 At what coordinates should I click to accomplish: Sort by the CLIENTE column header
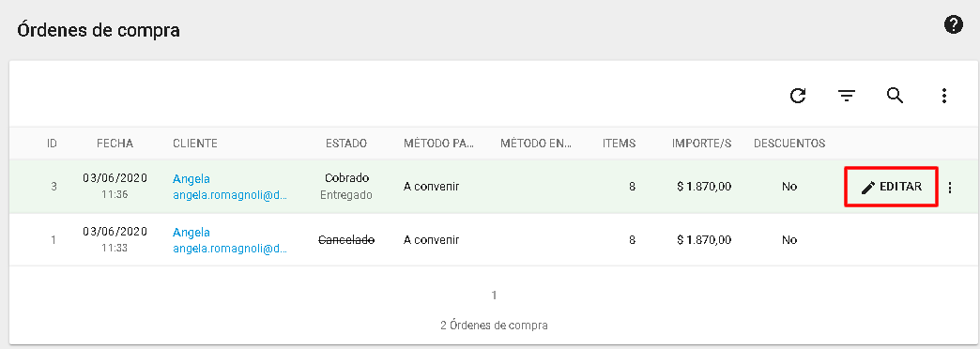tap(195, 143)
